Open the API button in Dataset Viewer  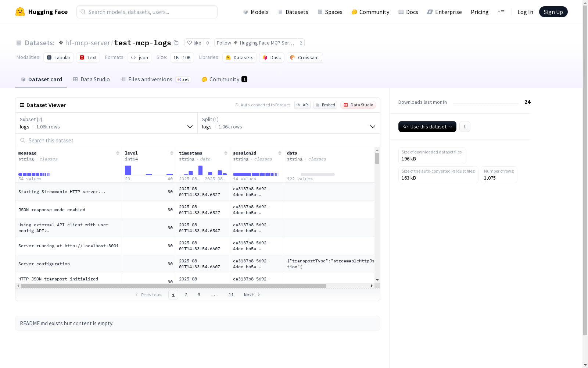point(302,105)
